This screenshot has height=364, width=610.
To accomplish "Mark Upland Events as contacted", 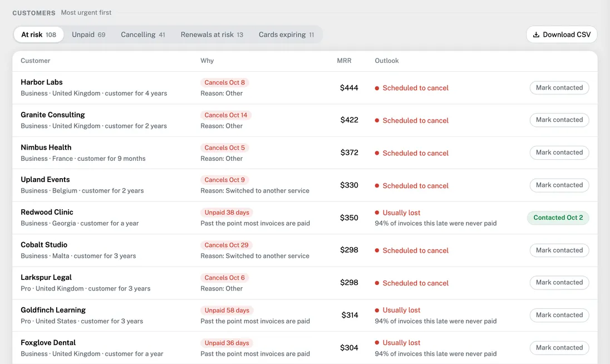I will pos(559,185).
